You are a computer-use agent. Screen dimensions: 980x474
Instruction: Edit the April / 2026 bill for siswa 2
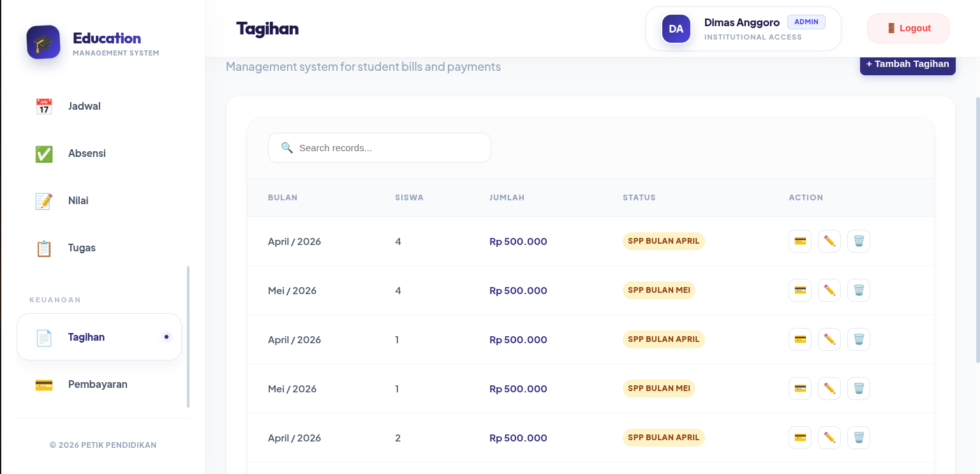tap(829, 438)
